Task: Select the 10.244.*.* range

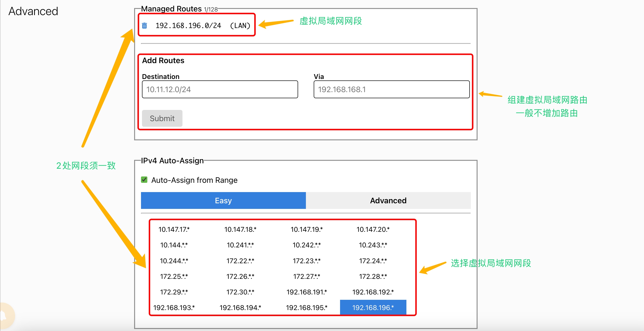Action: click(x=174, y=261)
